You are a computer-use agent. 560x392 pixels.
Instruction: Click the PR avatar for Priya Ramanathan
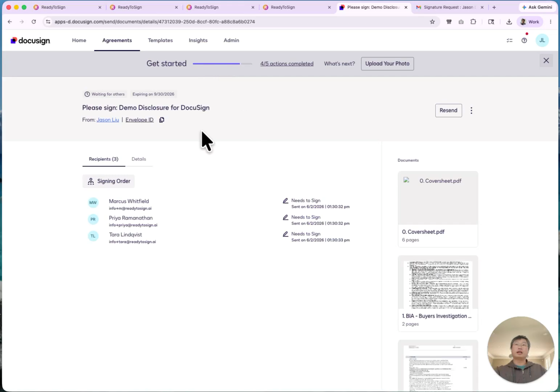(x=93, y=219)
